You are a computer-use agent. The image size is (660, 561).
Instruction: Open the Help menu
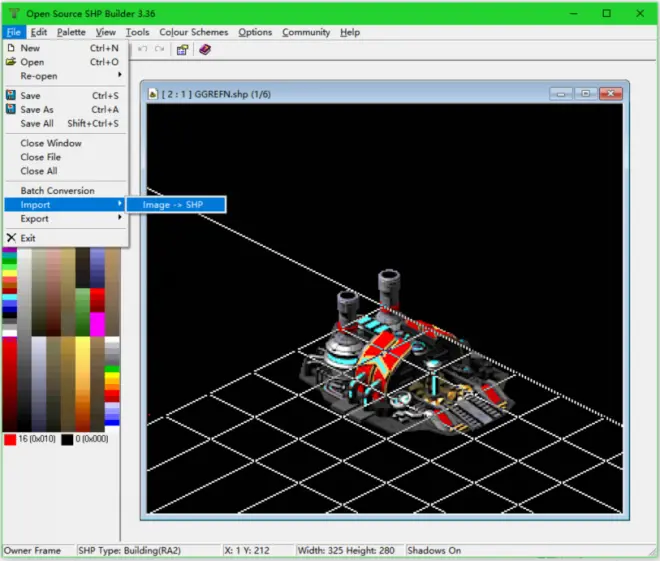point(350,32)
